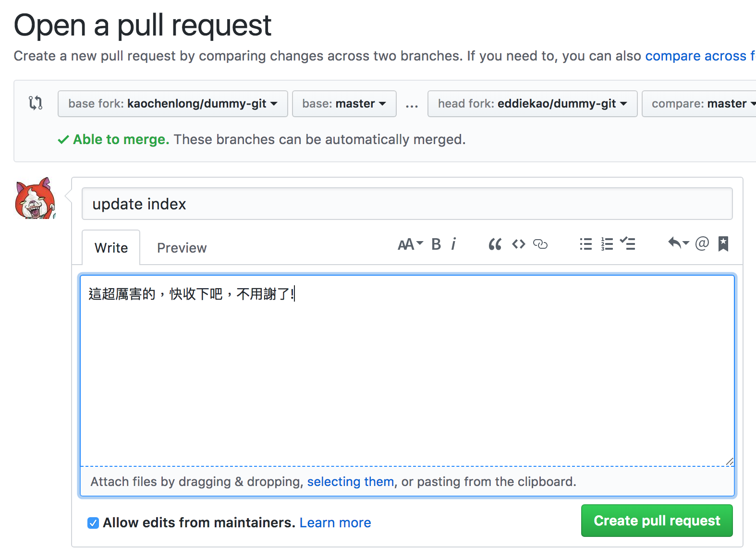The width and height of the screenshot is (756, 559).
Task: Insert a bulleted list
Action: [x=585, y=244]
